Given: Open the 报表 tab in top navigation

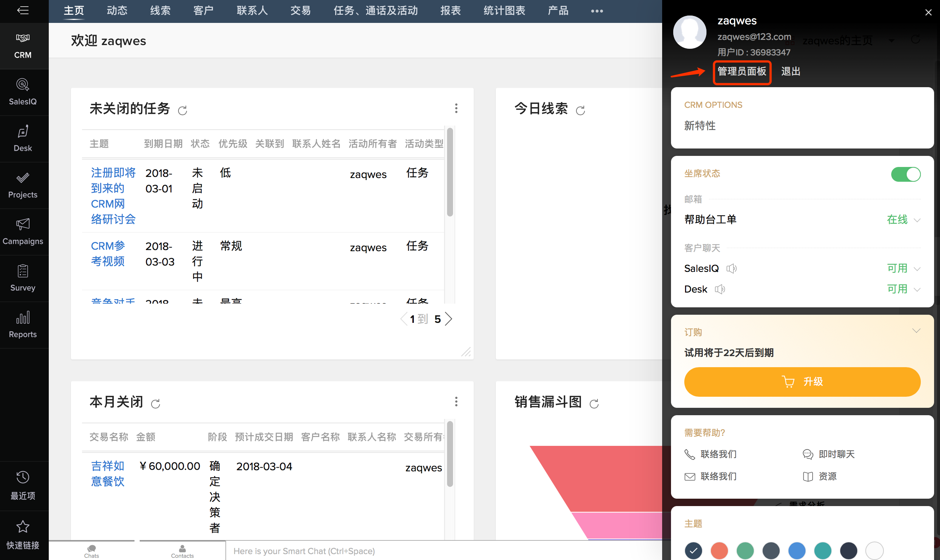Looking at the screenshot, I should [x=450, y=11].
